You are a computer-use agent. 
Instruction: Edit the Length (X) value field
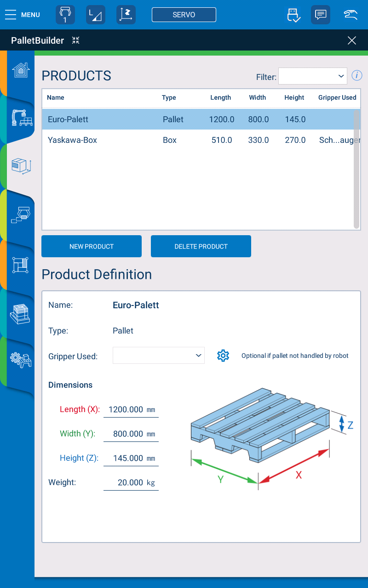pos(131,409)
